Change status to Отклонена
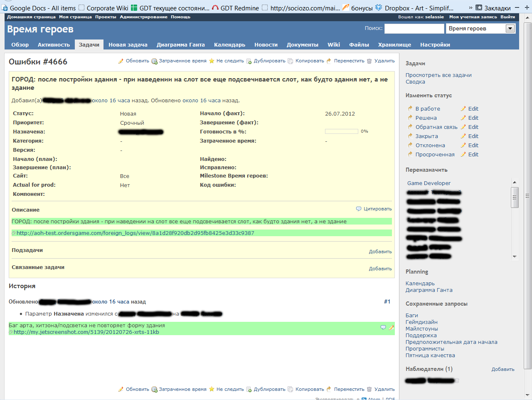This screenshot has height=400, width=532. 430,146
